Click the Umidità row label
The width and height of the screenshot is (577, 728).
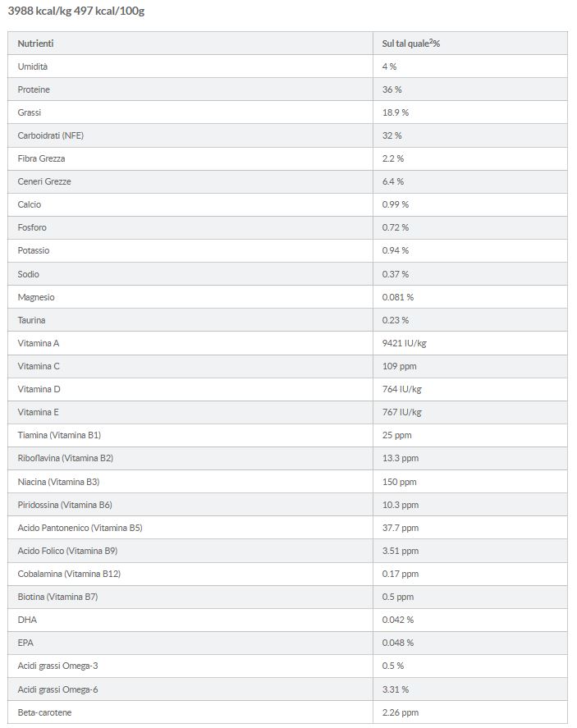(x=33, y=66)
